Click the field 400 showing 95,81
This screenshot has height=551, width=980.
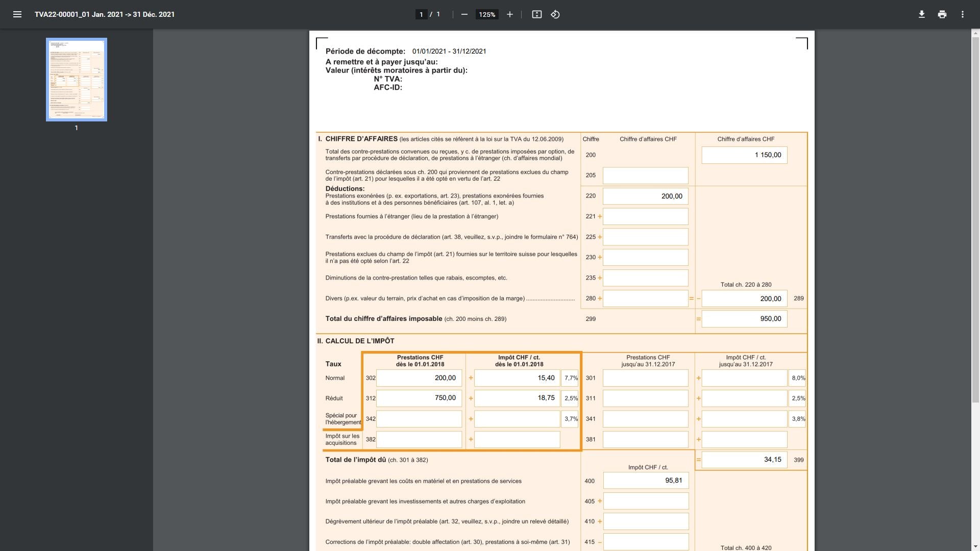645,481
